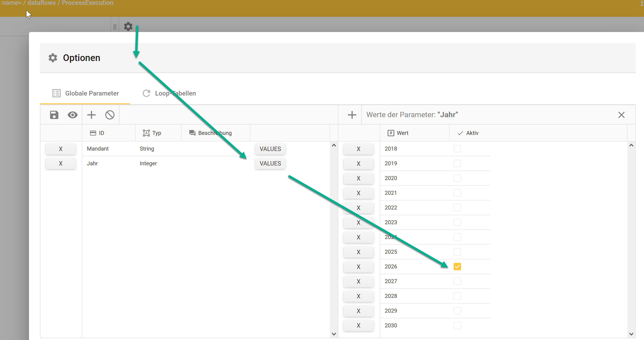The width and height of the screenshot is (644, 340).
Task: Close the Jahr values panel
Action: click(x=621, y=115)
